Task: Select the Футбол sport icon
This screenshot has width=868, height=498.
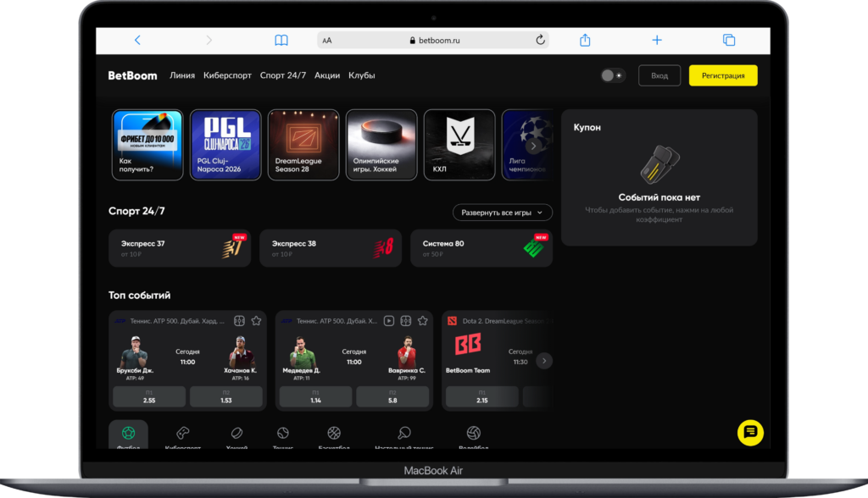Action: click(127, 434)
